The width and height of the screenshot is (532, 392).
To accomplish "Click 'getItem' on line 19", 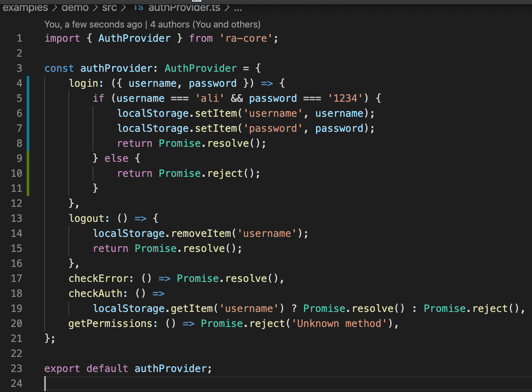I will (x=192, y=309).
